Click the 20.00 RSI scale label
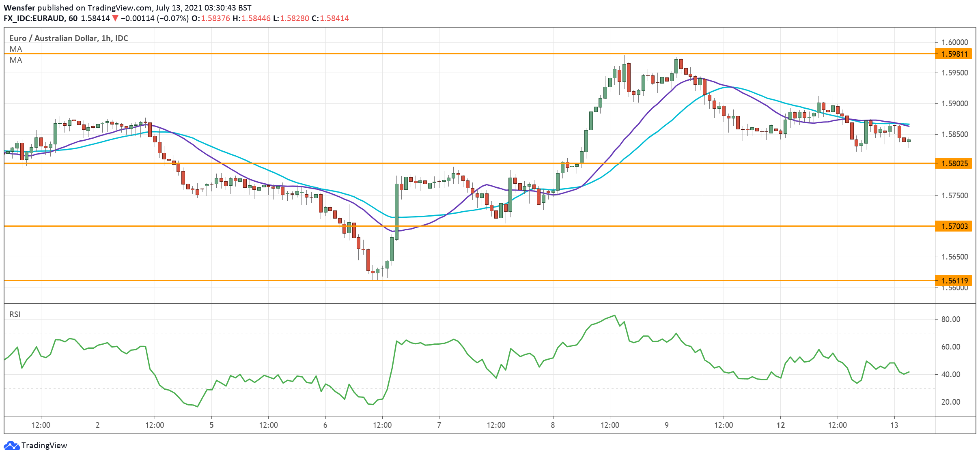Image resolution: width=980 pixels, height=457 pixels. click(950, 402)
